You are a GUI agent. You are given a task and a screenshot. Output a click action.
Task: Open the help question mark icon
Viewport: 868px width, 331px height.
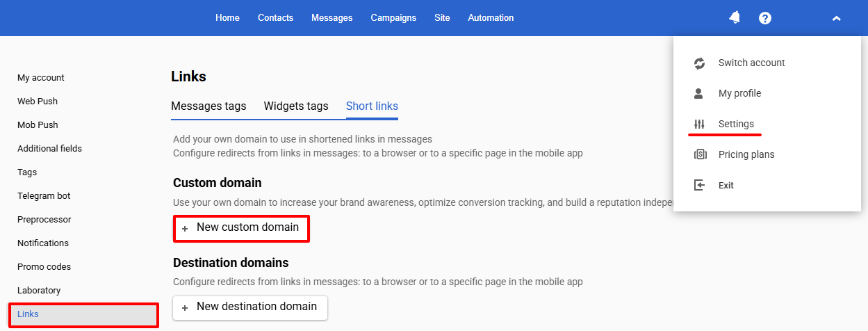click(765, 18)
